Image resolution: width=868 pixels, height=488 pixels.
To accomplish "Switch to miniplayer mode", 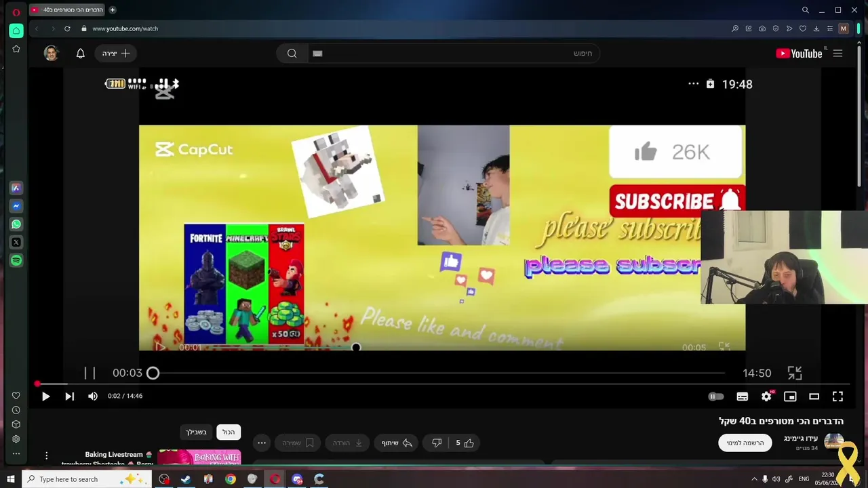I will pos(790,396).
